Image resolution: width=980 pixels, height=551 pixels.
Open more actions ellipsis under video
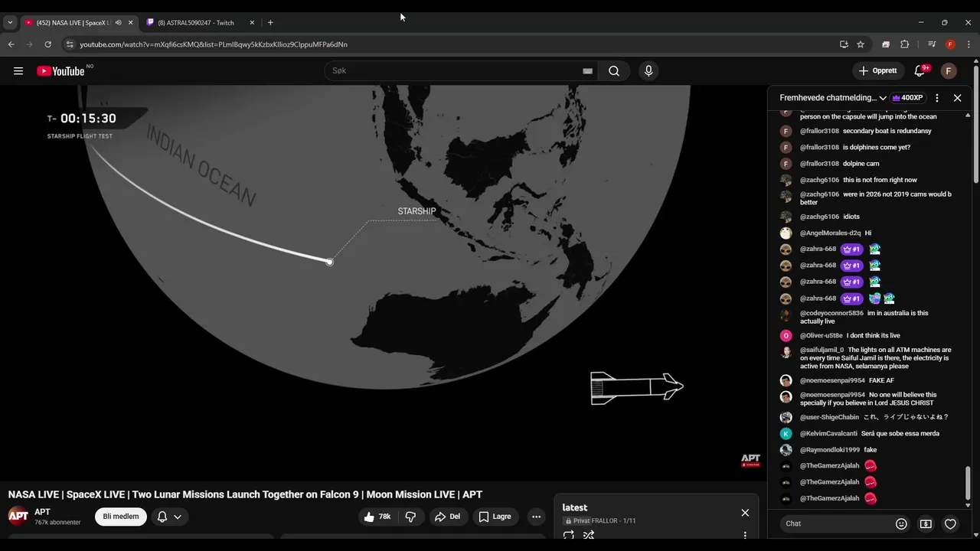536,517
